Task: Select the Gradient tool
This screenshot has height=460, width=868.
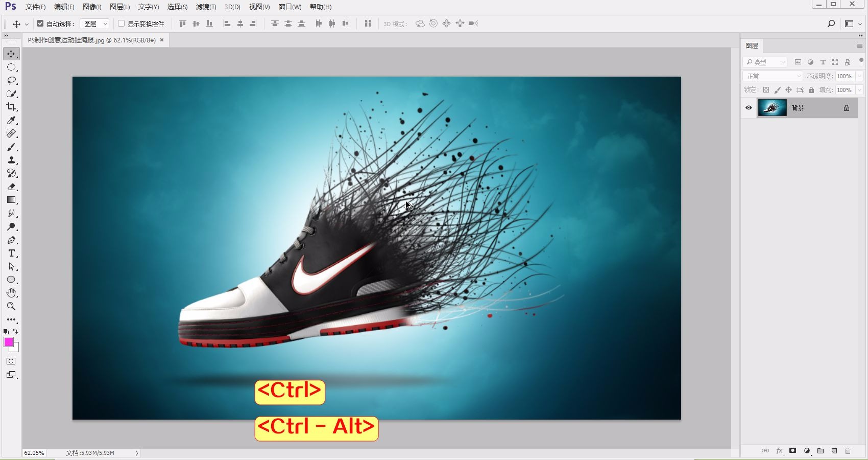Action: (x=11, y=200)
